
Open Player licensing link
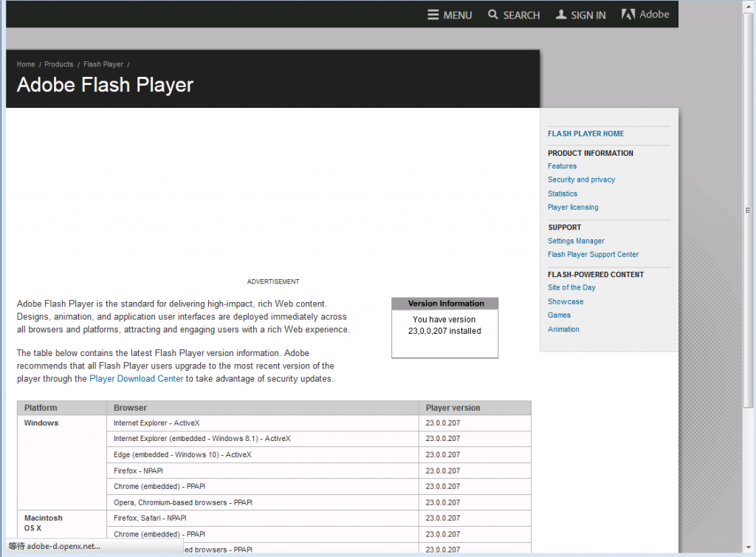(573, 207)
